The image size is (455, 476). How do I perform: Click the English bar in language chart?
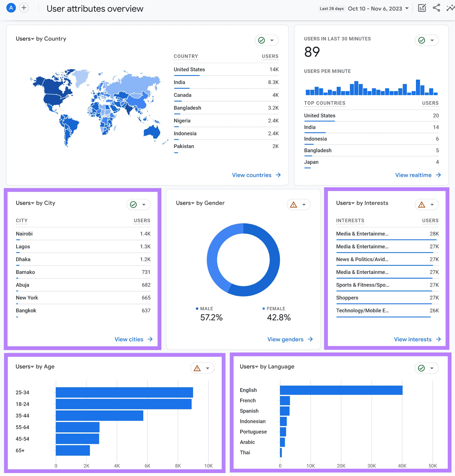click(x=341, y=390)
